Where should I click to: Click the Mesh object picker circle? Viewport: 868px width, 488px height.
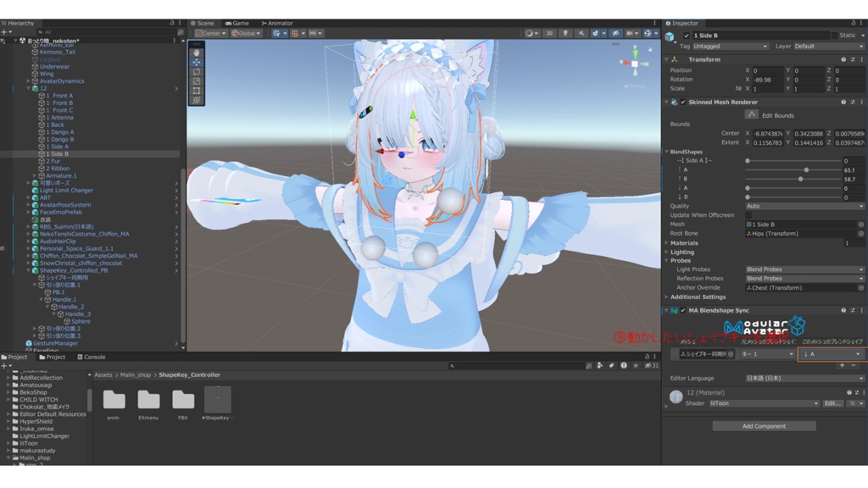[x=861, y=224]
